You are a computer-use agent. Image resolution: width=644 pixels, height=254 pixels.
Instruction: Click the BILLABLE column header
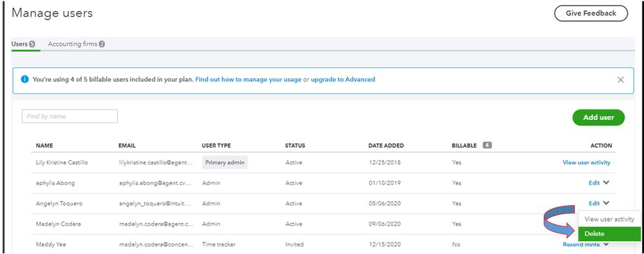pyautogui.click(x=464, y=146)
